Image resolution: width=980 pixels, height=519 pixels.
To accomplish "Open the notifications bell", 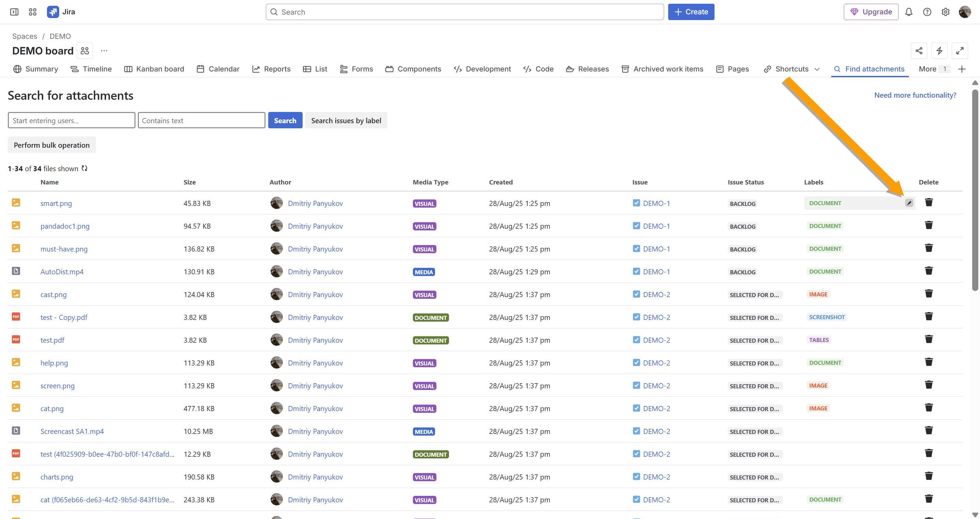I will (x=909, y=12).
